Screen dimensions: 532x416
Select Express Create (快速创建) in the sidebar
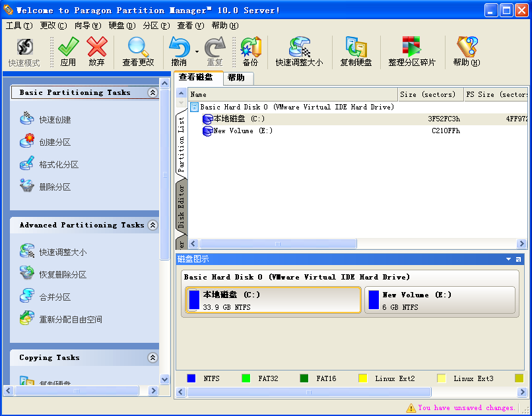pos(46,119)
